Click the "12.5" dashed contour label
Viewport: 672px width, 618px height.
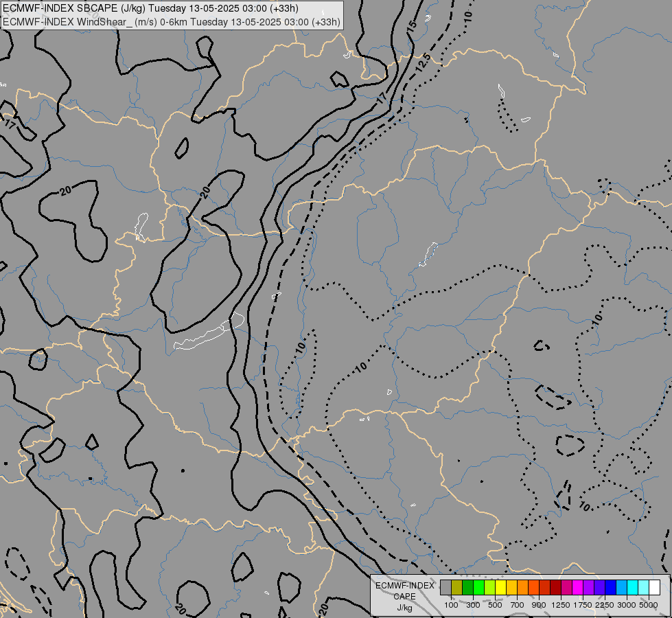click(422, 62)
